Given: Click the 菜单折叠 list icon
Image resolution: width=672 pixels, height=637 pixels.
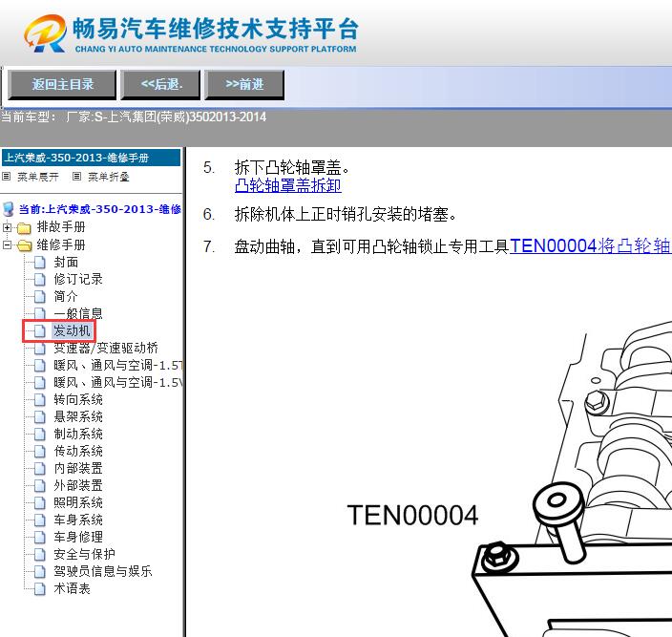Looking at the screenshot, I should tap(76, 176).
